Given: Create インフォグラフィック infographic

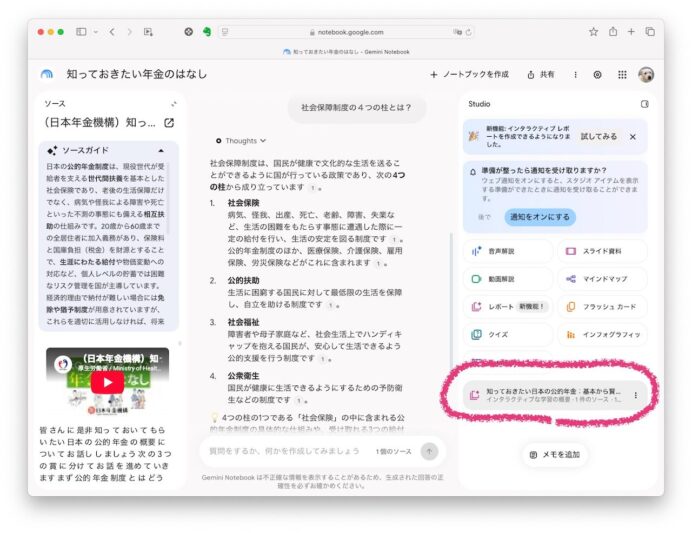Looking at the screenshot, I should (x=602, y=334).
